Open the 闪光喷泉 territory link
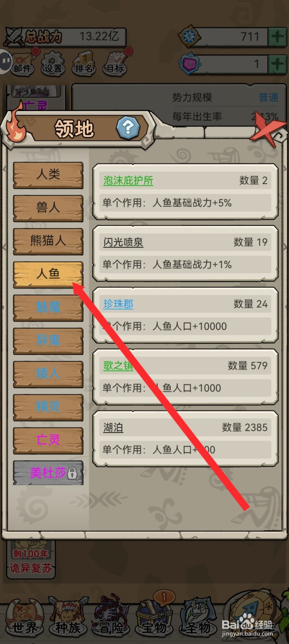 [x=123, y=242]
